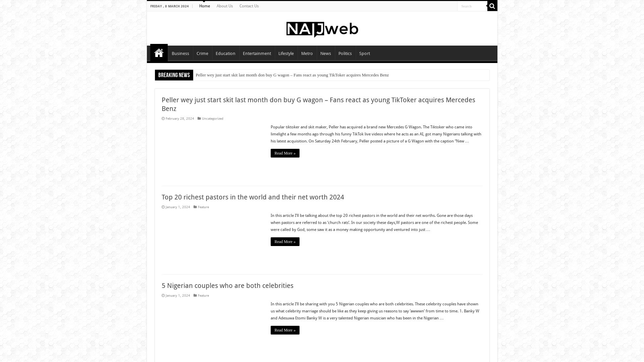Click the NAJweb home icon
Viewport: 644px width, 362px height.
coord(159,53)
